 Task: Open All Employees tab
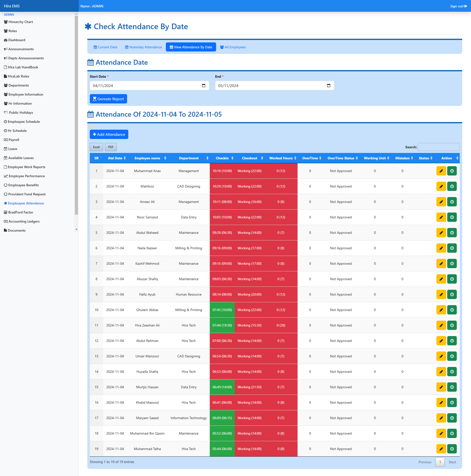click(233, 47)
